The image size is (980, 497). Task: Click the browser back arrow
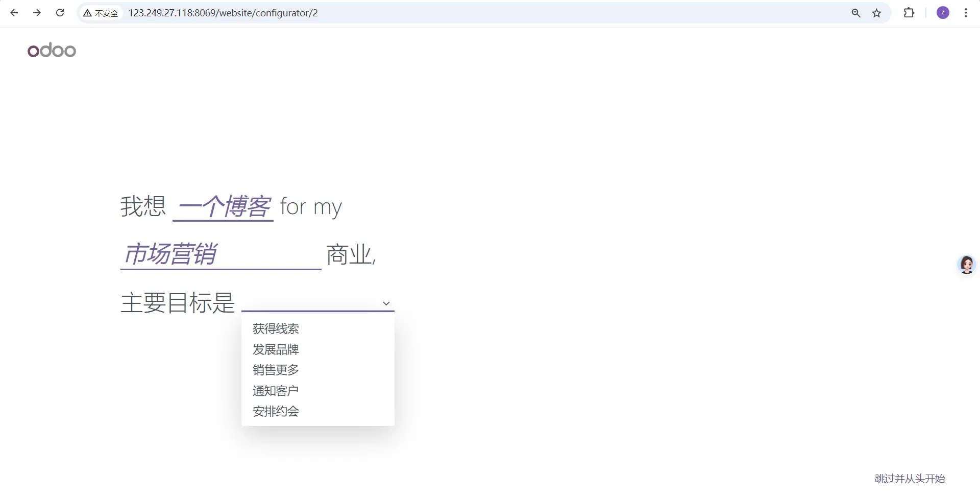[14, 13]
